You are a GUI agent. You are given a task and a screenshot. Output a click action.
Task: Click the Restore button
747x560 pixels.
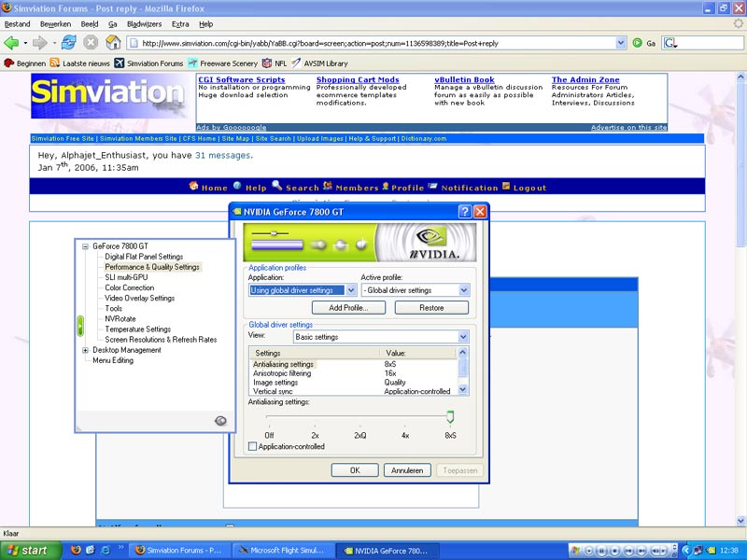point(430,308)
